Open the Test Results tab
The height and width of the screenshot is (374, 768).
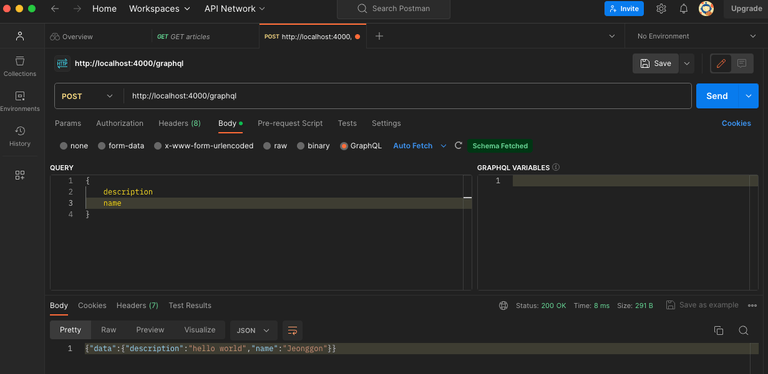[190, 305]
